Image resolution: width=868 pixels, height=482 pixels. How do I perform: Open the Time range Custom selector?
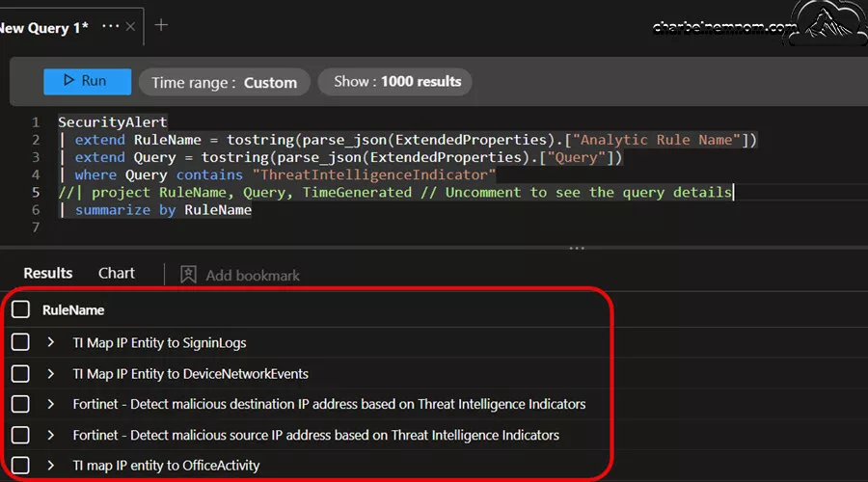click(x=224, y=83)
